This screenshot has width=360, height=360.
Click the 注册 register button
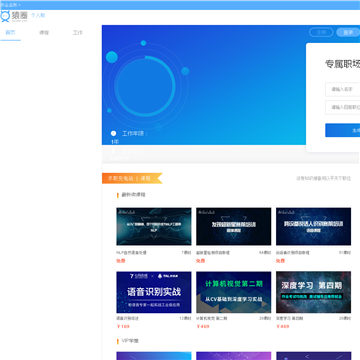click(x=321, y=32)
